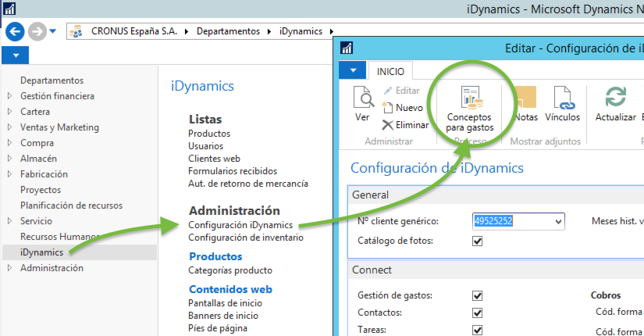Screen dimensions: 644x336
Task: Expand Cartera tree node
Action: (x=10, y=112)
